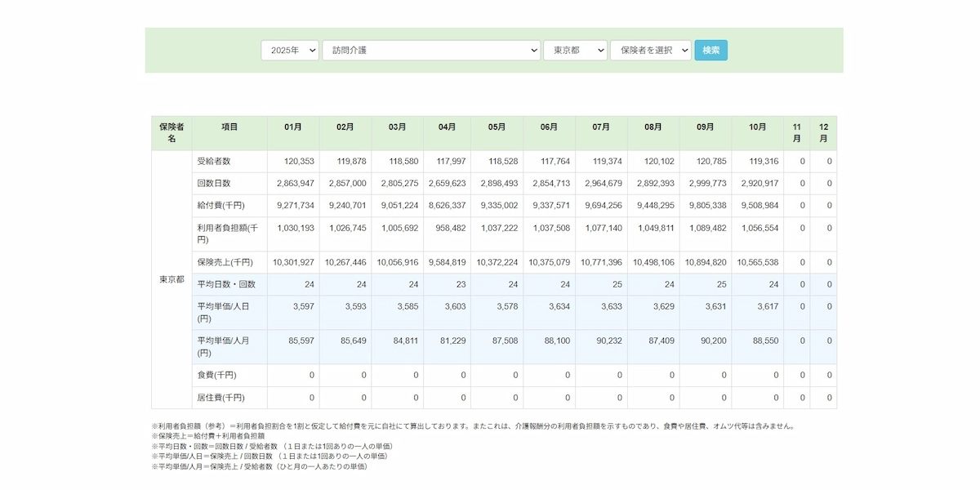The width and height of the screenshot is (980, 490).
Task: Click the 保険売上(千円) row label
Action: tap(225, 263)
